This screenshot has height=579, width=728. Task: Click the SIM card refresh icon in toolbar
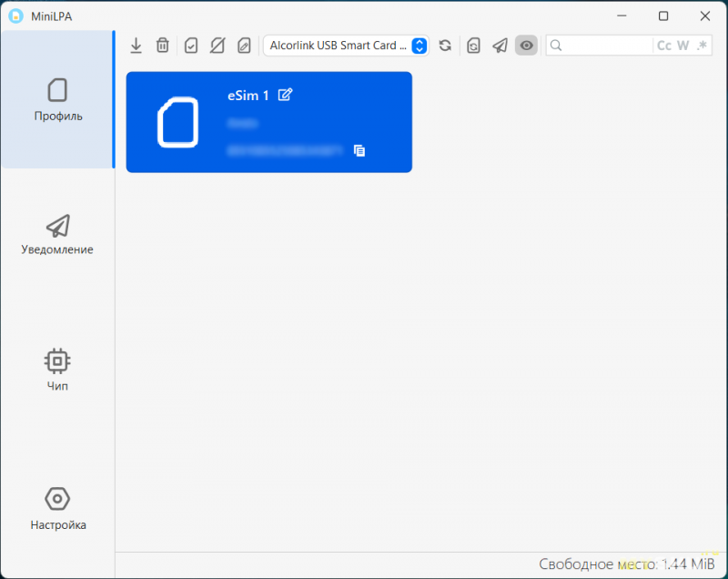473,46
